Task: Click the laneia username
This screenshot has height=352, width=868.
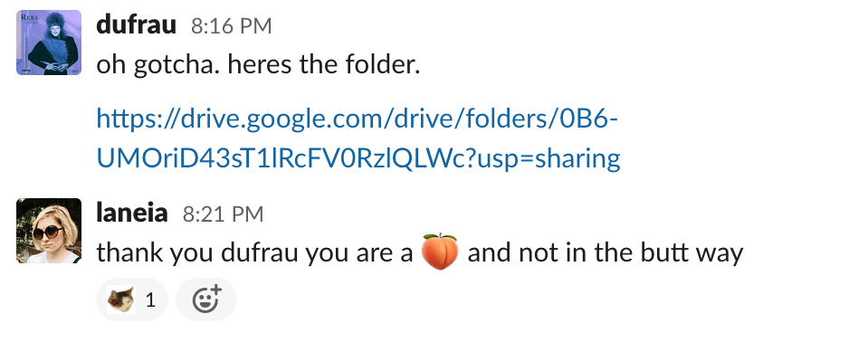Action: pyautogui.click(x=132, y=213)
